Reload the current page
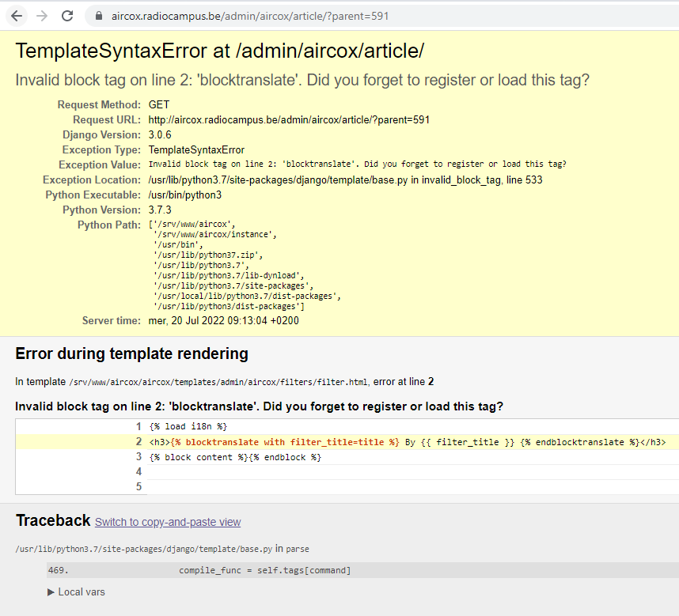 click(x=68, y=16)
